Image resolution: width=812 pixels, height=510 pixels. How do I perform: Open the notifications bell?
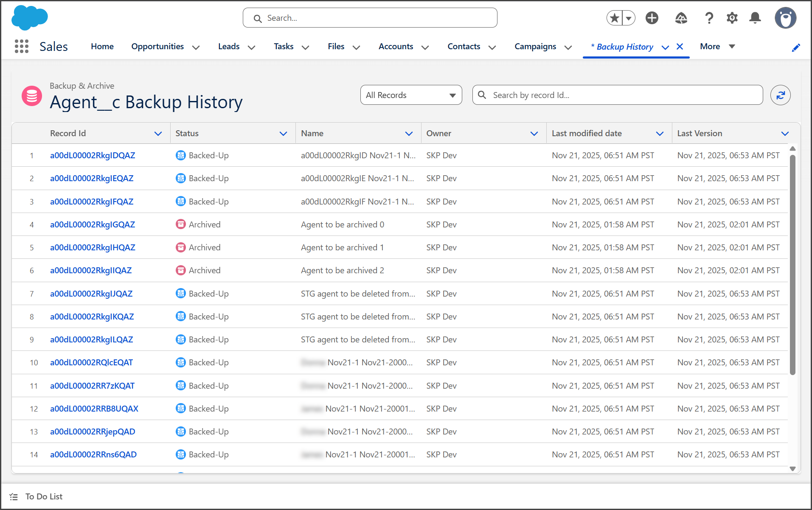coord(755,18)
